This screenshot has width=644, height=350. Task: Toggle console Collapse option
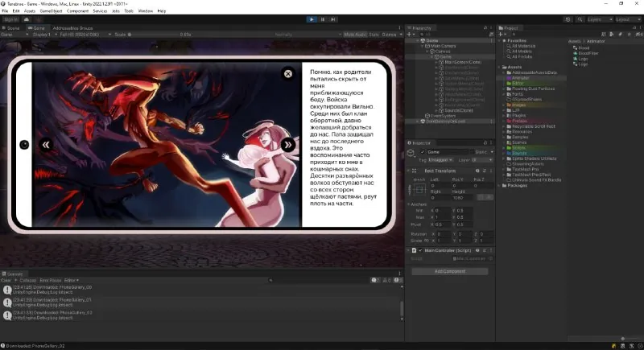pyautogui.click(x=28, y=280)
